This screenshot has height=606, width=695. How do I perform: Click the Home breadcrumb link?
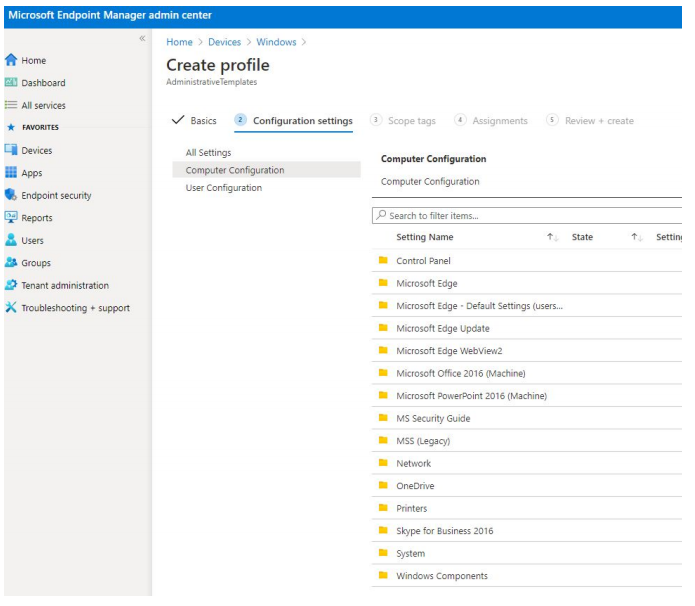[x=179, y=42]
